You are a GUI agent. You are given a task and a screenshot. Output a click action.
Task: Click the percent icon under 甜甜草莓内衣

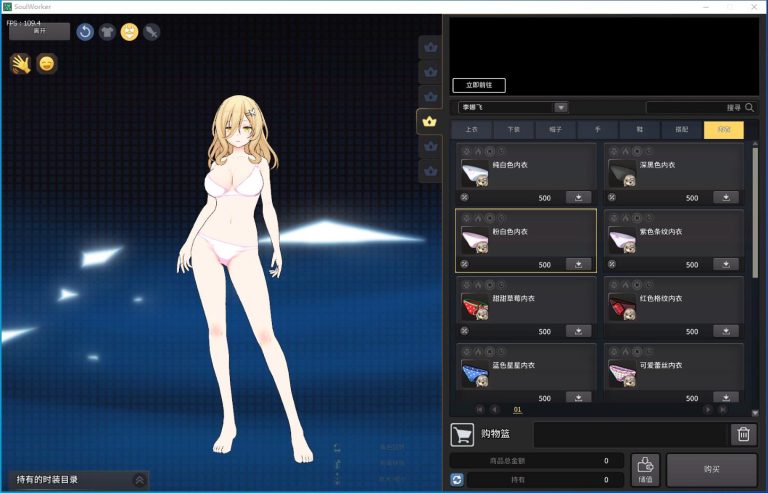pyautogui.click(x=464, y=331)
